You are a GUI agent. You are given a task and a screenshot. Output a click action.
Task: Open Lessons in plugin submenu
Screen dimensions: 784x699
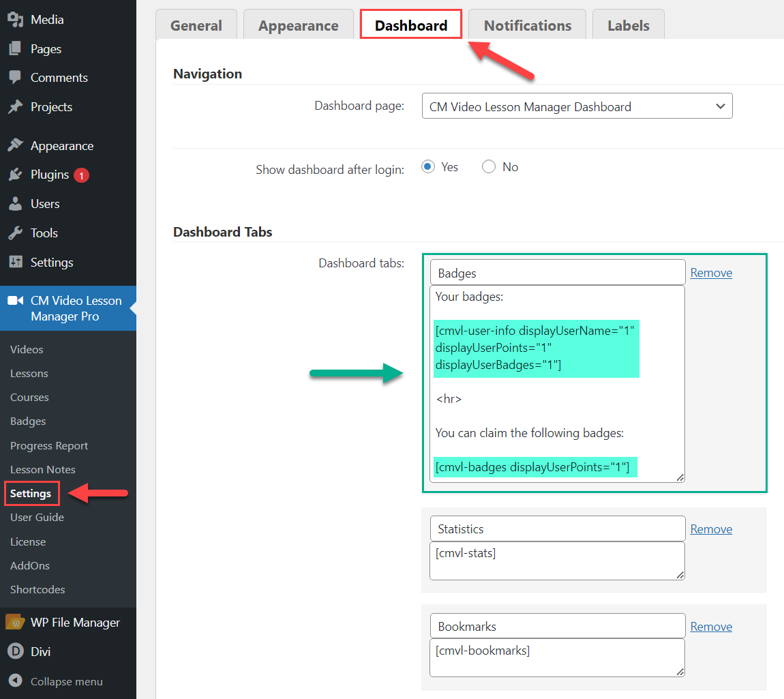click(x=29, y=373)
